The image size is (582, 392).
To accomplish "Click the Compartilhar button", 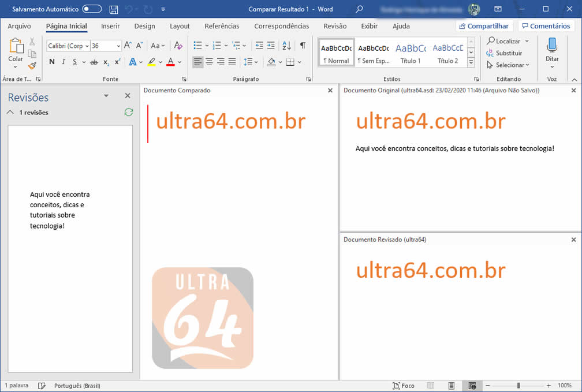I will point(484,26).
